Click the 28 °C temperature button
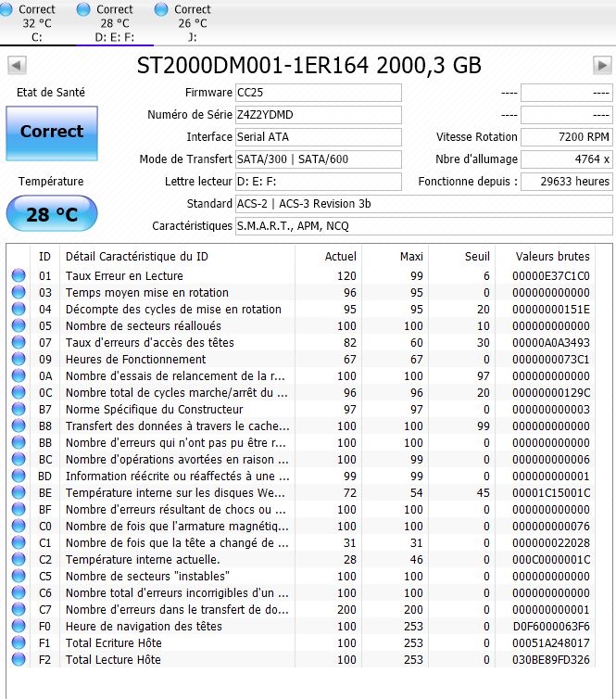 coord(52,213)
